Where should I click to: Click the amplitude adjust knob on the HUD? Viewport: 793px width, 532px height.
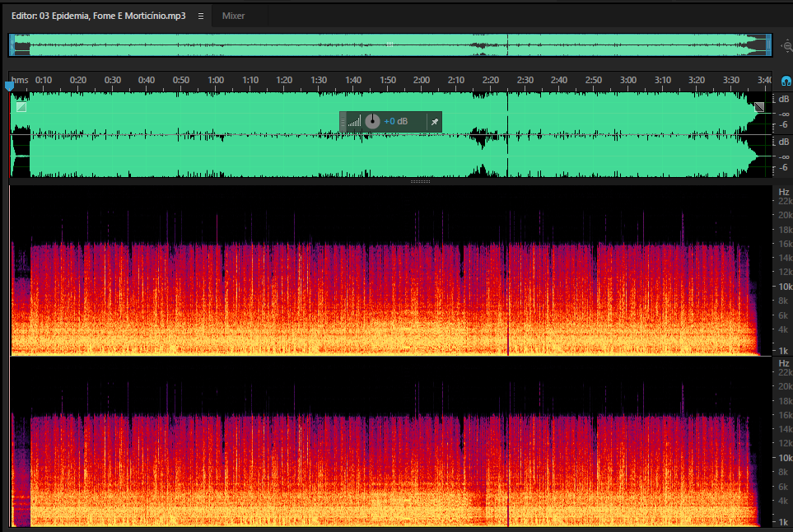pyautogui.click(x=372, y=121)
